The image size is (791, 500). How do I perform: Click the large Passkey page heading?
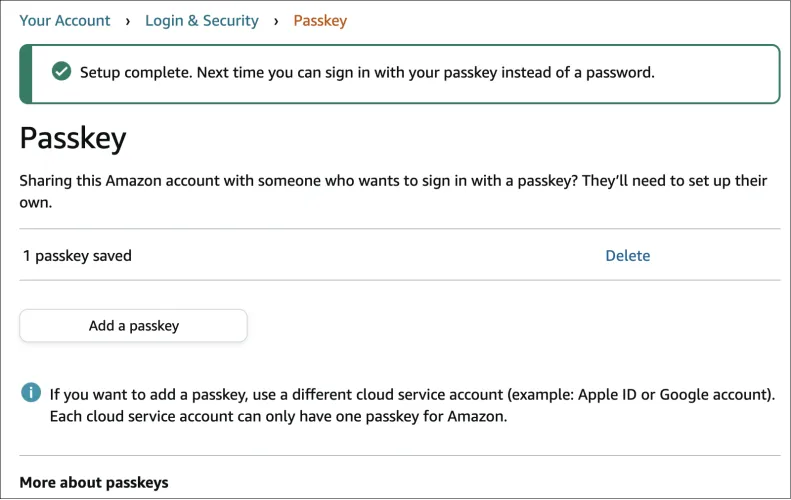tap(73, 138)
